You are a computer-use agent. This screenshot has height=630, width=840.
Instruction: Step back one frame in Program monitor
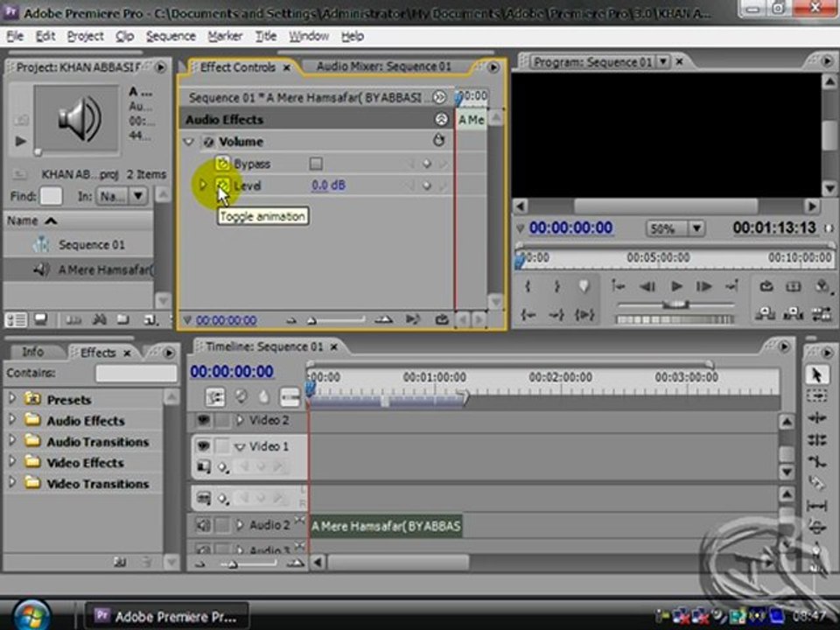pyautogui.click(x=647, y=287)
